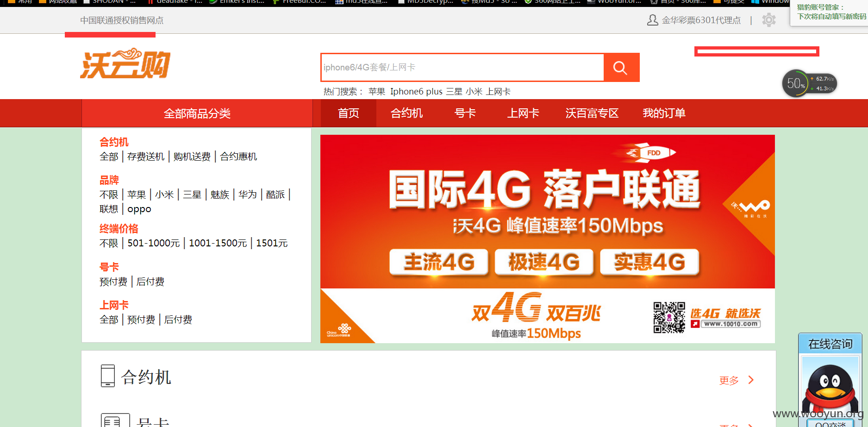Click the phone icon beside 合约机 heading

[x=107, y=376]
